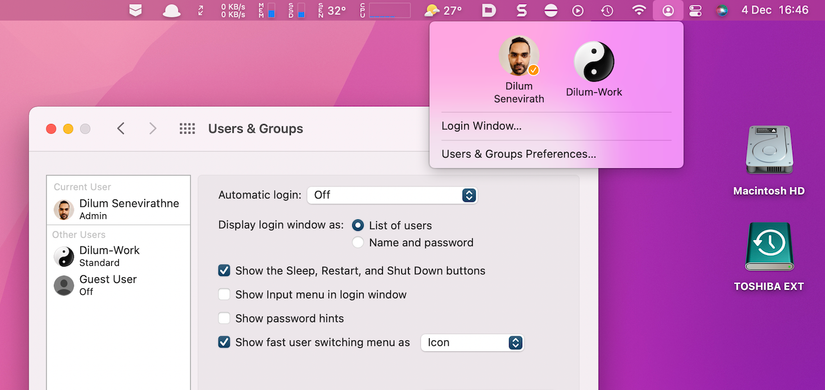Go forward in System Preferences

[x=153, y=128]
